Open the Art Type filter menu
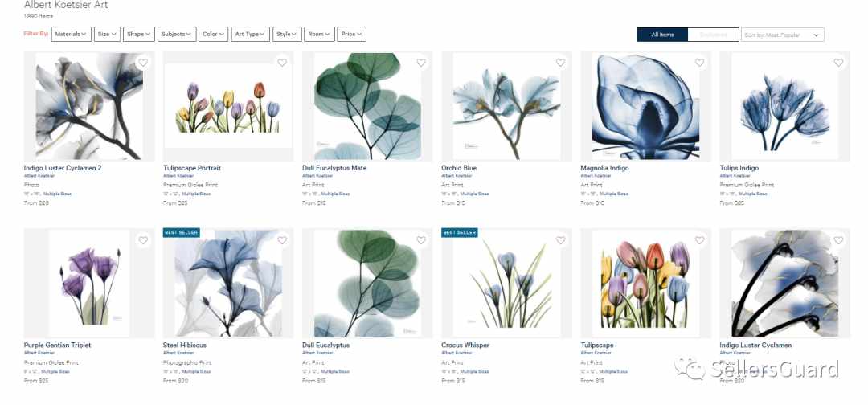 [x=250, y=34]
